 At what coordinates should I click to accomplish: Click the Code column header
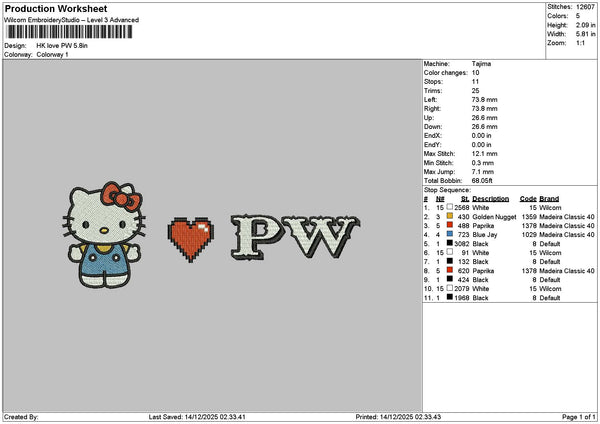(x=528, y=199)
